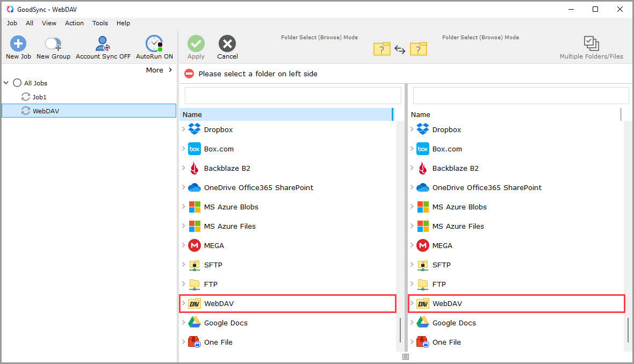Click the red error status icon

[x=189, y=74]
